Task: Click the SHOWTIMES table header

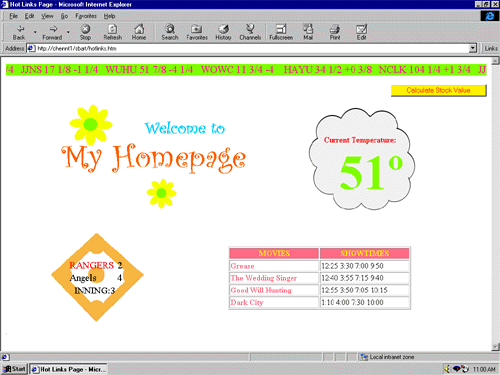Action: [x=364, y=253]
